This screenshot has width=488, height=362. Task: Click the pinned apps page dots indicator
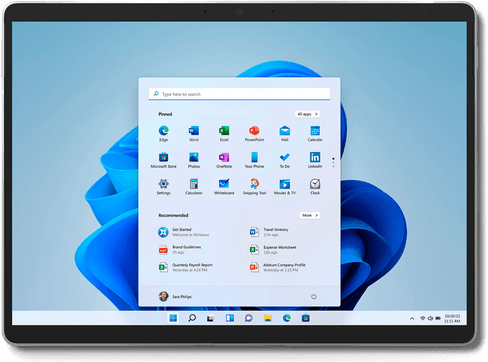(333, 162)
